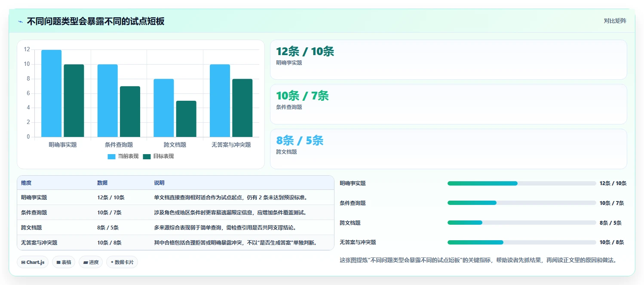Click the 数据 table column header

[x=102, y=183]
